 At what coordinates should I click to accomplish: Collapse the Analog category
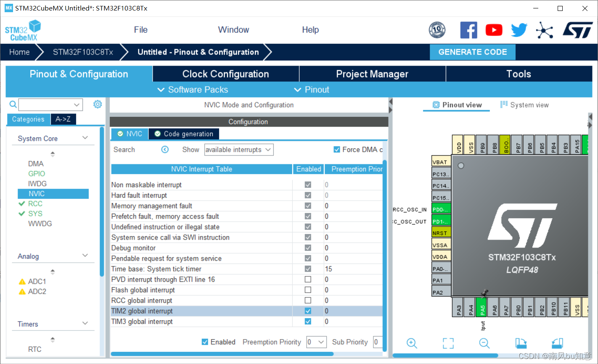click(85, 256)
